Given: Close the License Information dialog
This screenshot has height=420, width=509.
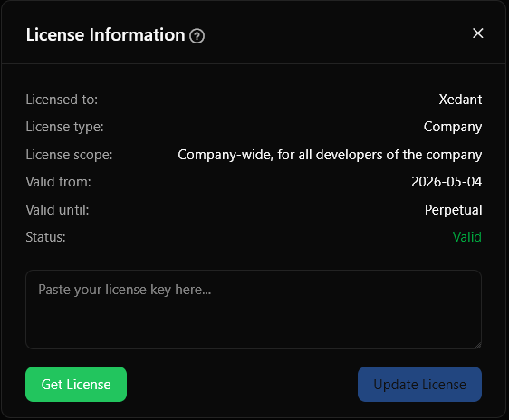Looking at the screenshot, I should click(477, 33).
